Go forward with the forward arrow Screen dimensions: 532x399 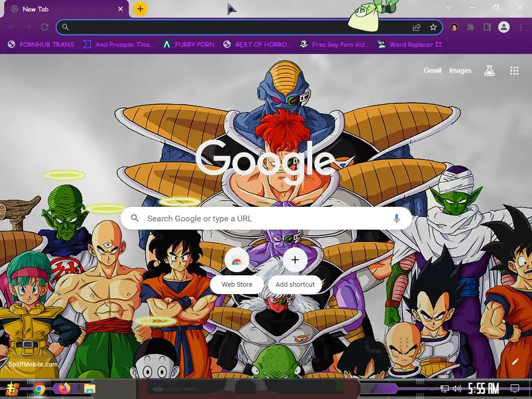28,27
